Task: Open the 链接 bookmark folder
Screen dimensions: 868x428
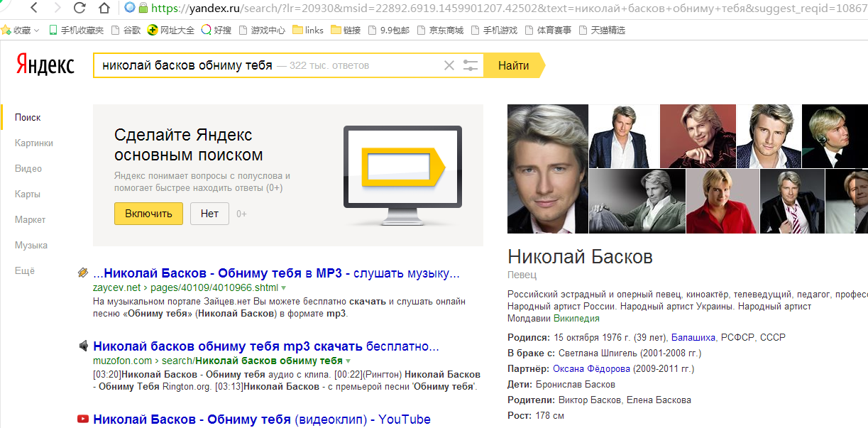Action: point(346,30)
